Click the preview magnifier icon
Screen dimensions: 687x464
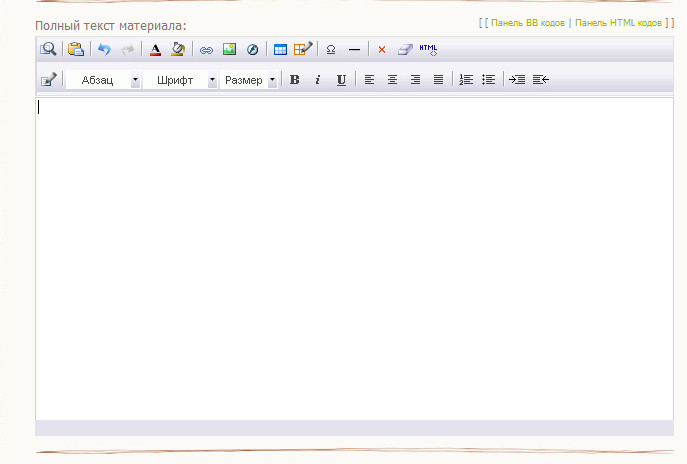(48, 49)
